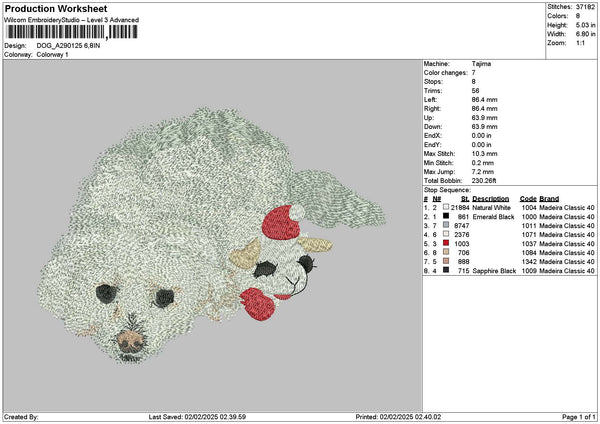Screen dimensions: 600x424
Task: Click the Total Bobbin value 230.26ft
Action: 484,181
